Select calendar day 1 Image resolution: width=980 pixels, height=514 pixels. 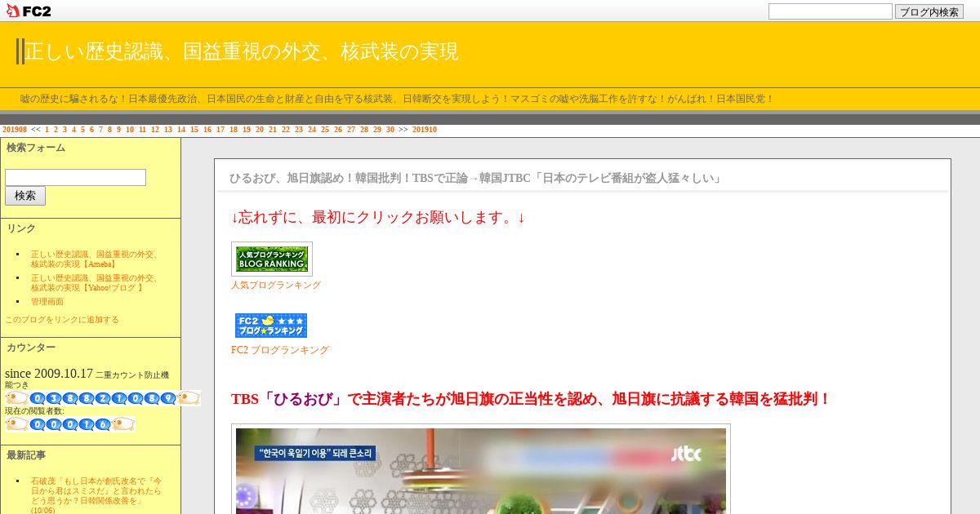[x=47, y=130]
